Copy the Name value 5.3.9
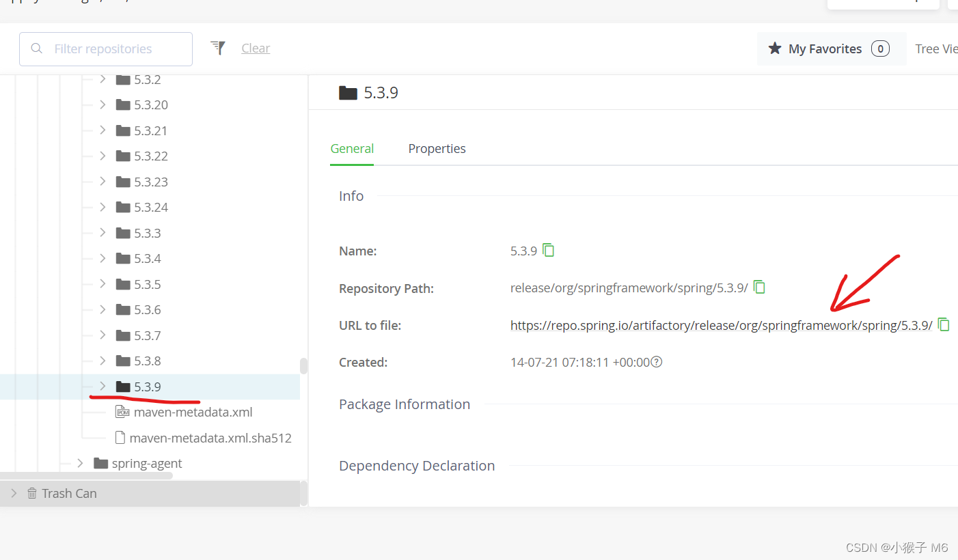This screenshot has height=560, width=958. pos(549,250)
